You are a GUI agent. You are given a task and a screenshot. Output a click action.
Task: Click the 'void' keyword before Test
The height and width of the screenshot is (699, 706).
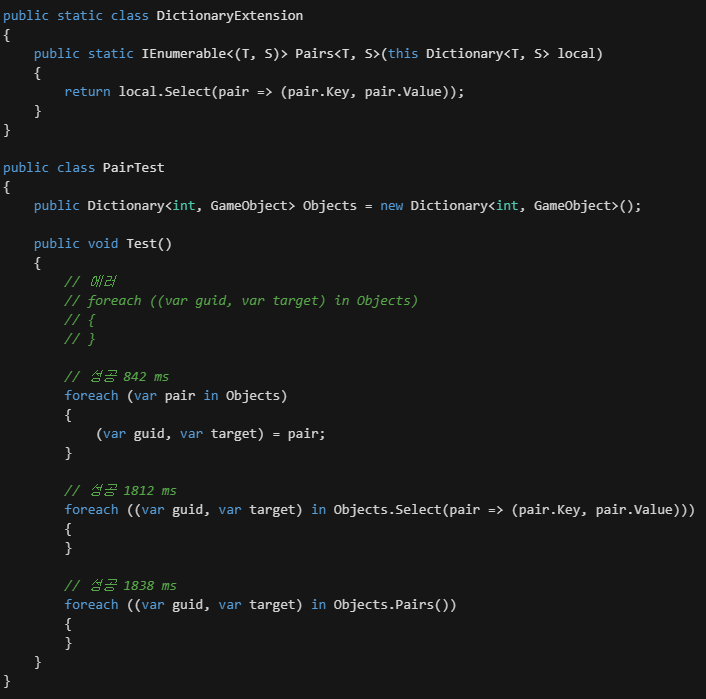point(103,244)
